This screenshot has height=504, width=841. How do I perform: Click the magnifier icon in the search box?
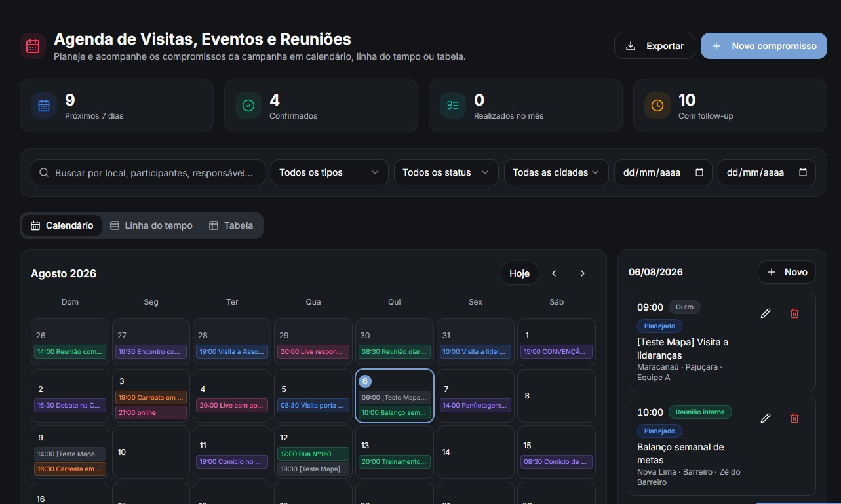pyautogui.click(x=44, y=173)
